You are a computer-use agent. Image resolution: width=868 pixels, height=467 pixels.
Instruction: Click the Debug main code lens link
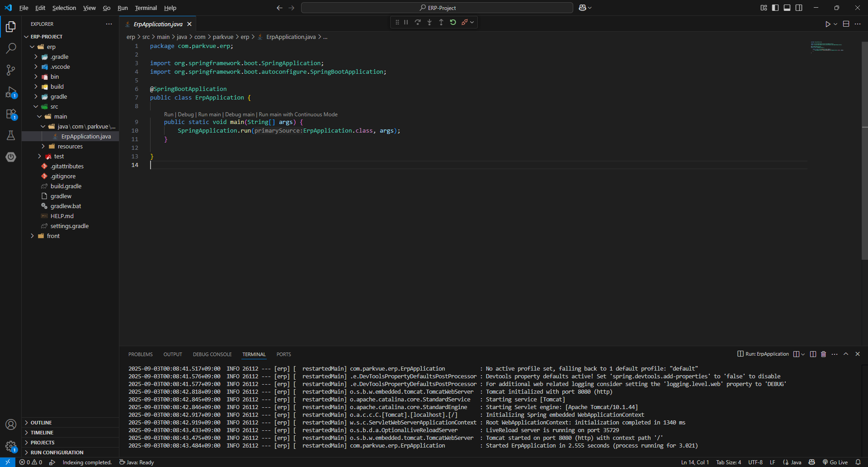pyautogui.click(x=240, y=114)
